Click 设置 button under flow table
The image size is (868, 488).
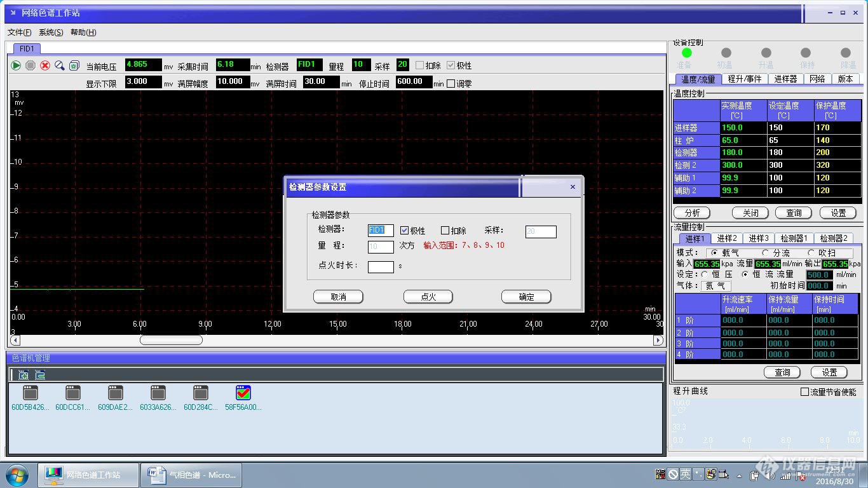pyautogui.click(x=829, y=372)
